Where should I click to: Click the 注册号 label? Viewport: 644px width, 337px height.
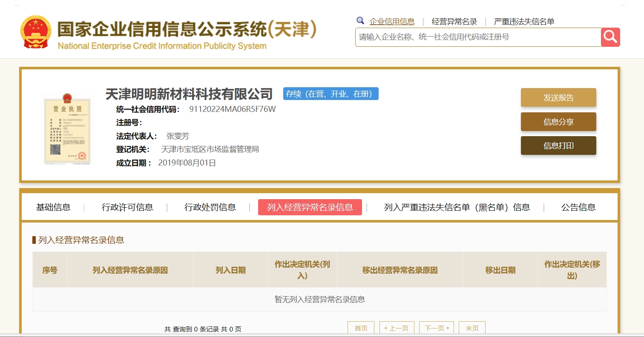[x=129, y=123]
